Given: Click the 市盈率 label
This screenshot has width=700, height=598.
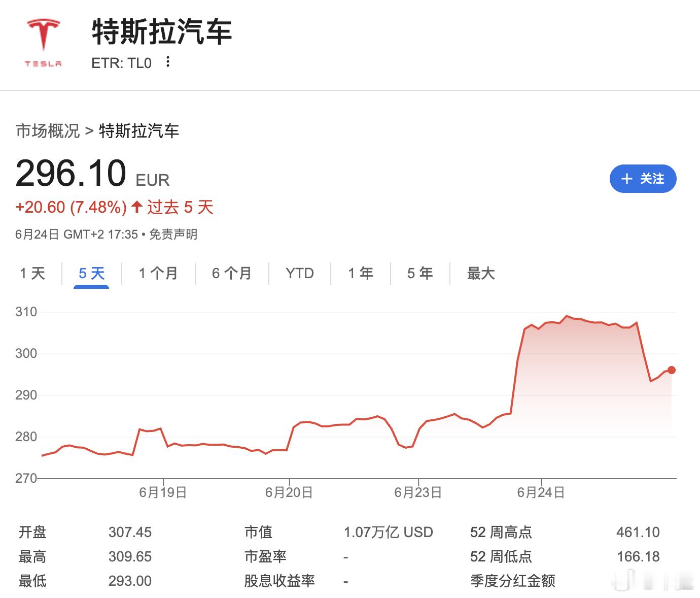Looking at the screenshot, I should point(265,557).
